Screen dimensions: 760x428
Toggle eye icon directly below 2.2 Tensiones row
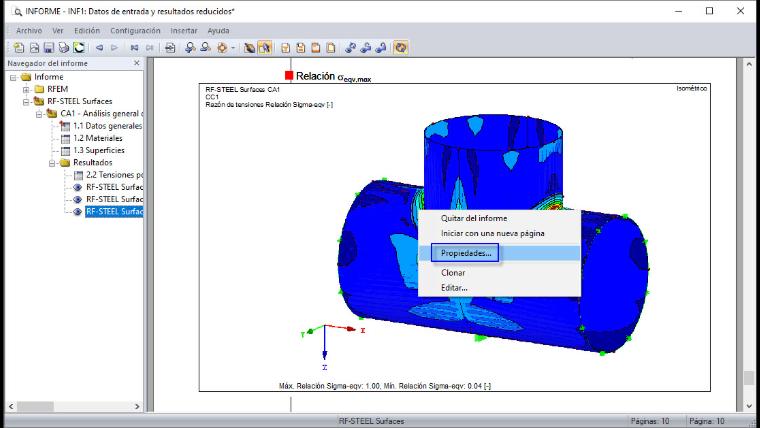77,187
